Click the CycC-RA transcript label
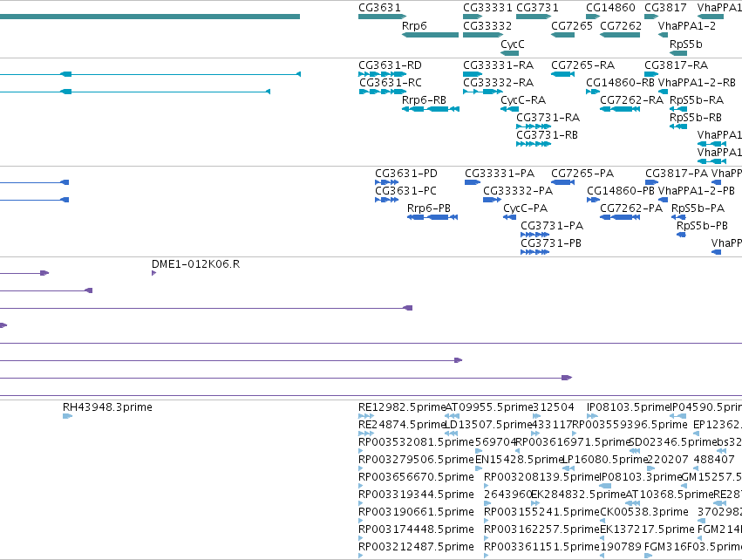The height and width of the screenshot is (560, 742). click(523, 100)
